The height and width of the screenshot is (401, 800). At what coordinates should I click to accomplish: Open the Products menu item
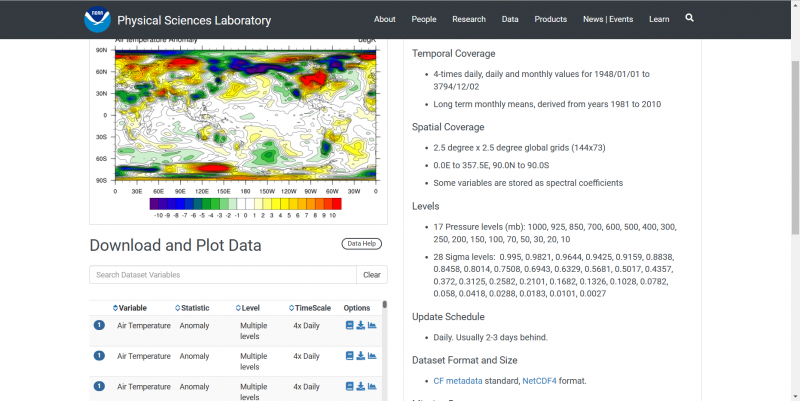click(x=550, y=19)
